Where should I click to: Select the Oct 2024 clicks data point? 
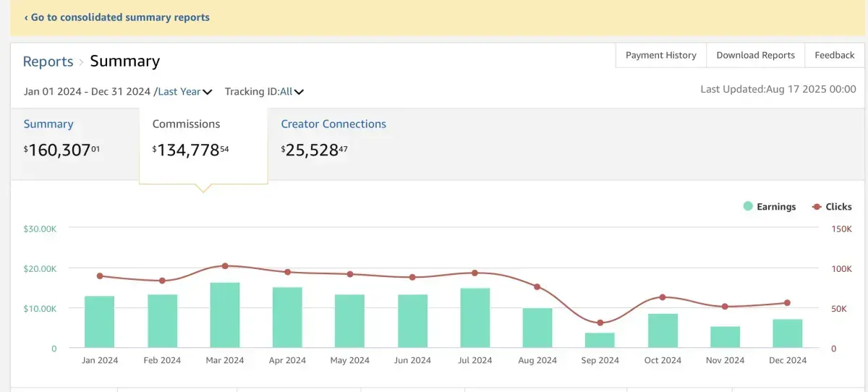click(663, 297)
